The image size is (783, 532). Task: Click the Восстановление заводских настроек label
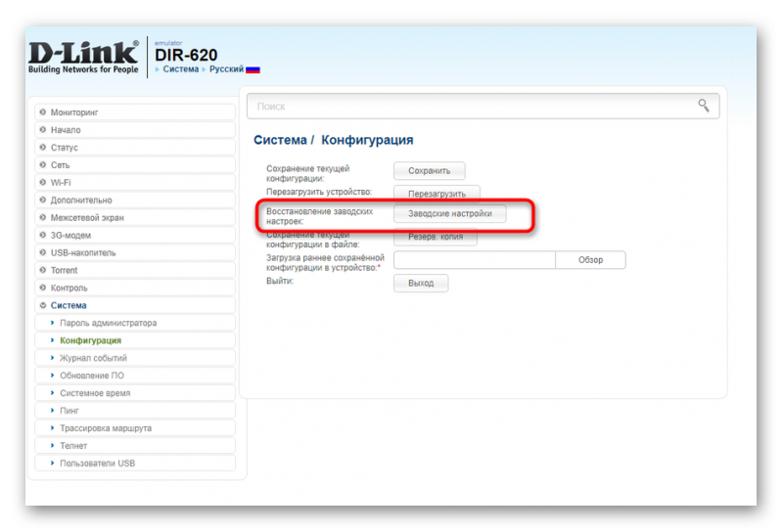[320, 216]
